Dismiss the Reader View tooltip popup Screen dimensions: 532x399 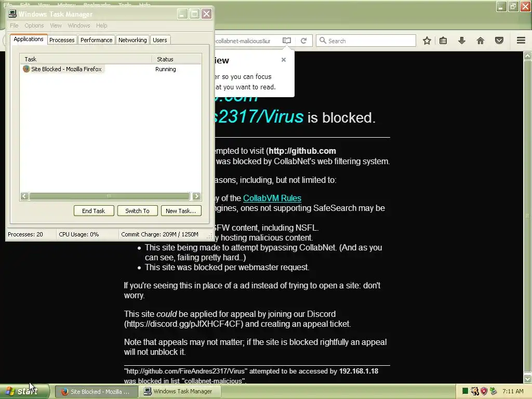coord(284,60)
